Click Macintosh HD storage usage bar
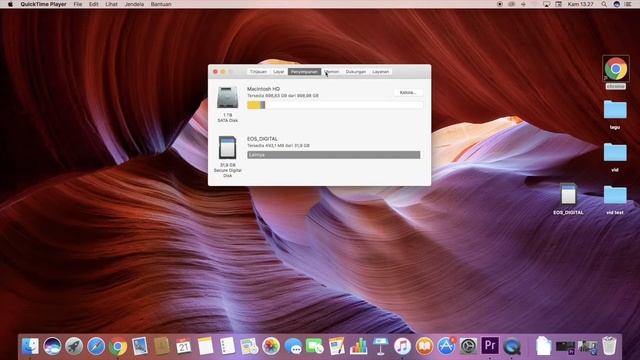640x360 pixels. pos(335,105)
